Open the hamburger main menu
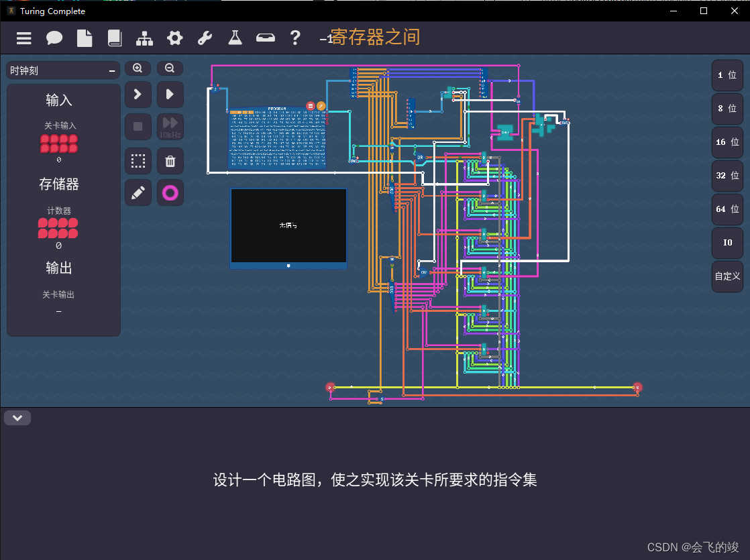Image resolution: width=750 pixels, height=560 pixels. click(x=23, y=38)
